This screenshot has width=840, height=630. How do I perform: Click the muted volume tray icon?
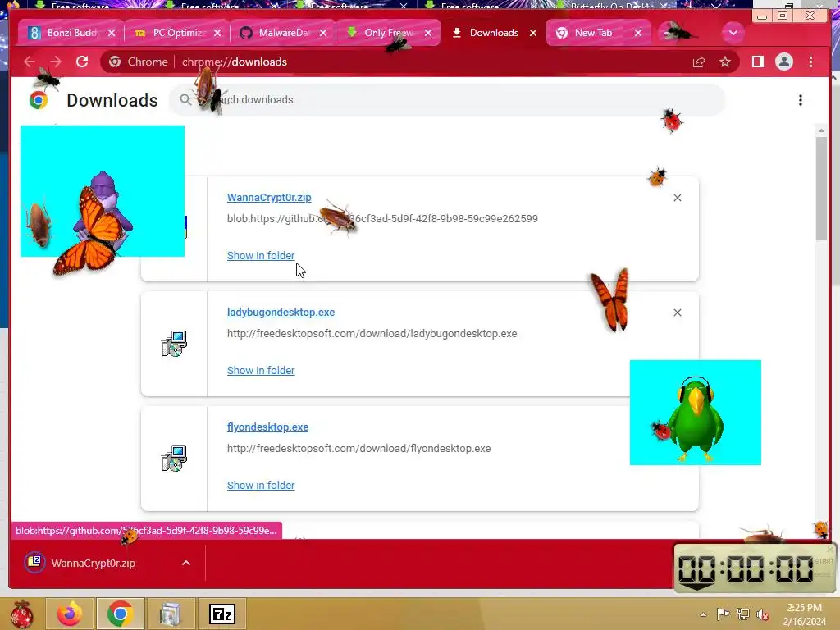[763, 614]
